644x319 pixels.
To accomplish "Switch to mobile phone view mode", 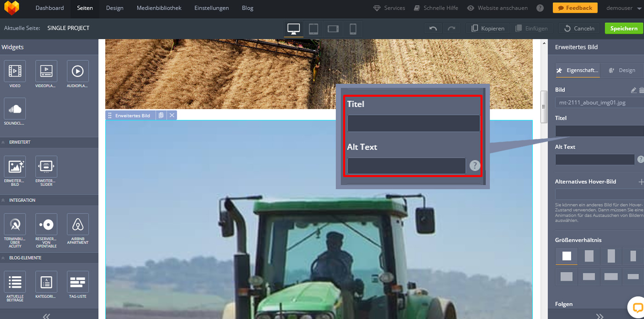I will click(x=353, y=29).
